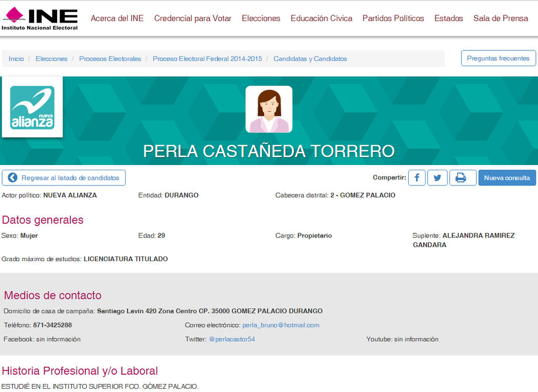The width and height of the screenshot is (538, 392).
Task: Open Educación Cívica menu
Action: tap(322, 18)
